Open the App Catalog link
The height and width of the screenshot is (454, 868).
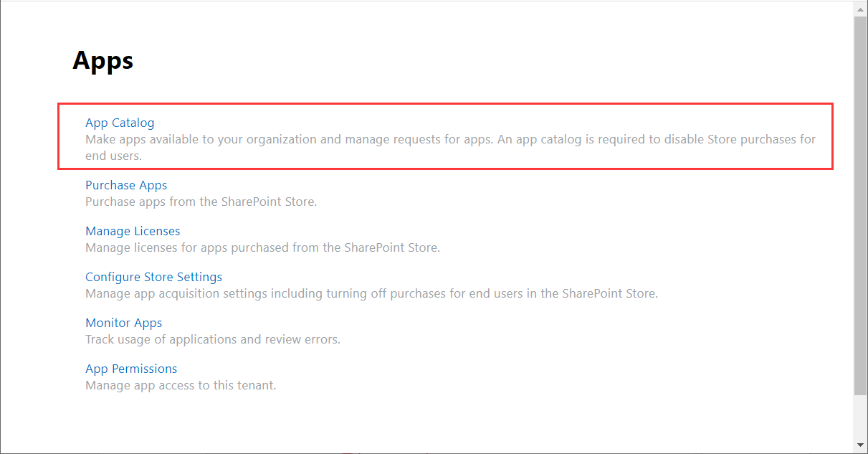click(120, 123)
